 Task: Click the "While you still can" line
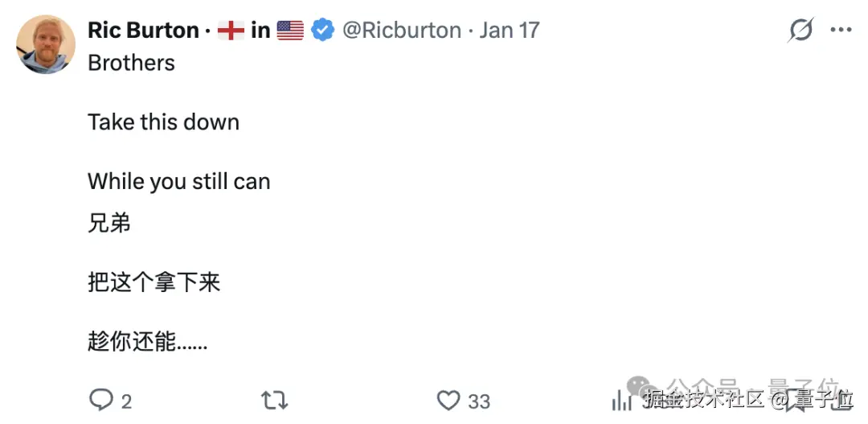(178, 181)
